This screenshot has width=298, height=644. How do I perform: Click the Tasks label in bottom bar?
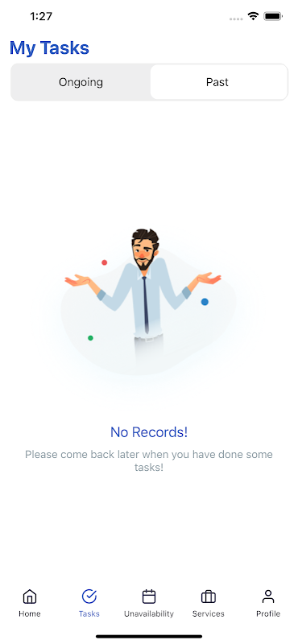(x=89, y=613)
